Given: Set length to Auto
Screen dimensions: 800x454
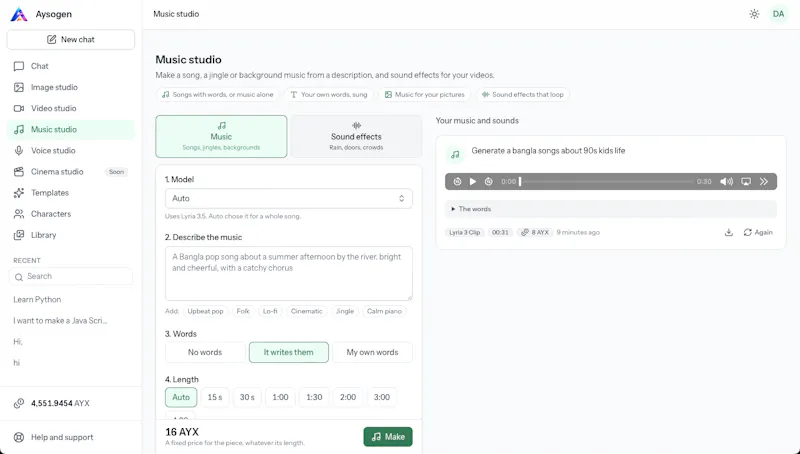Looking at the screenshot, I should click(x=181, y=397).
